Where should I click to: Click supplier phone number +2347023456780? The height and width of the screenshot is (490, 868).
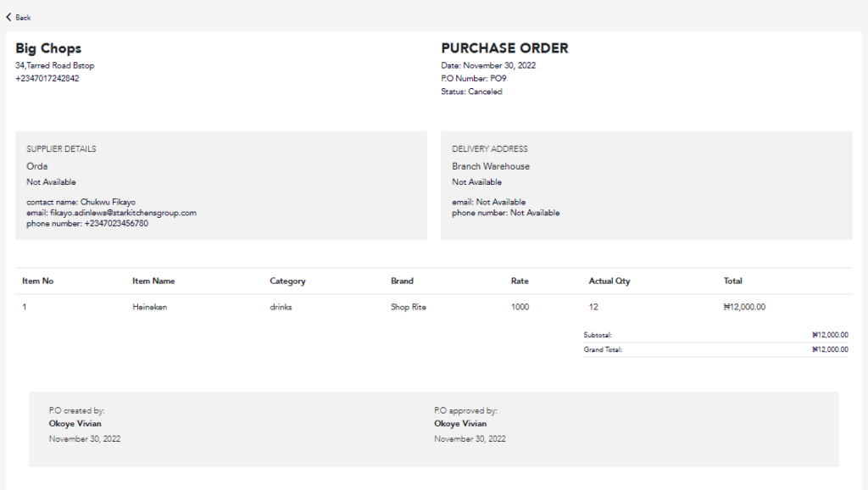point(116,224)
